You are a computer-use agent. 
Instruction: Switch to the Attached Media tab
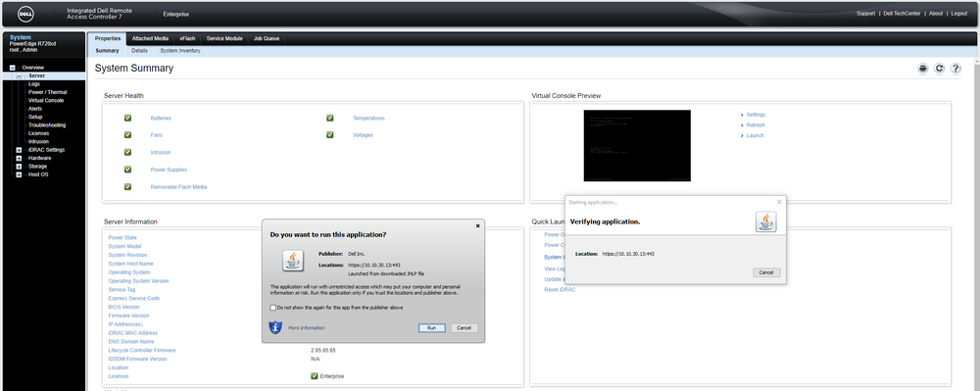pyautogui.click(x=150, y=39)
